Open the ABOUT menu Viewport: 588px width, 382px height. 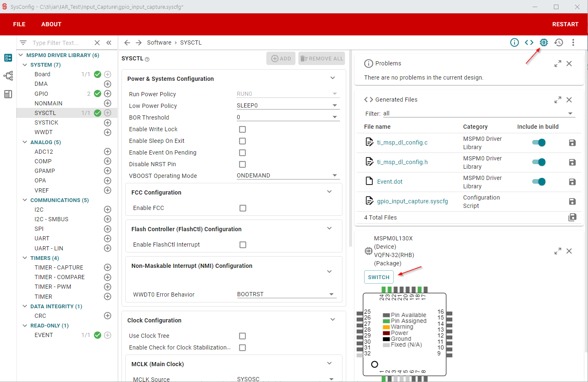tap(51, 24)
